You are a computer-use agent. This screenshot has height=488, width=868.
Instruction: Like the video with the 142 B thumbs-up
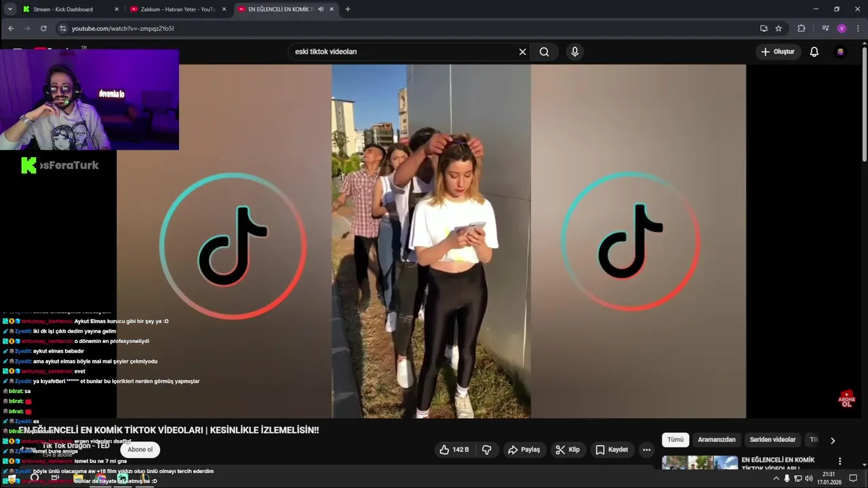point(454,449)
